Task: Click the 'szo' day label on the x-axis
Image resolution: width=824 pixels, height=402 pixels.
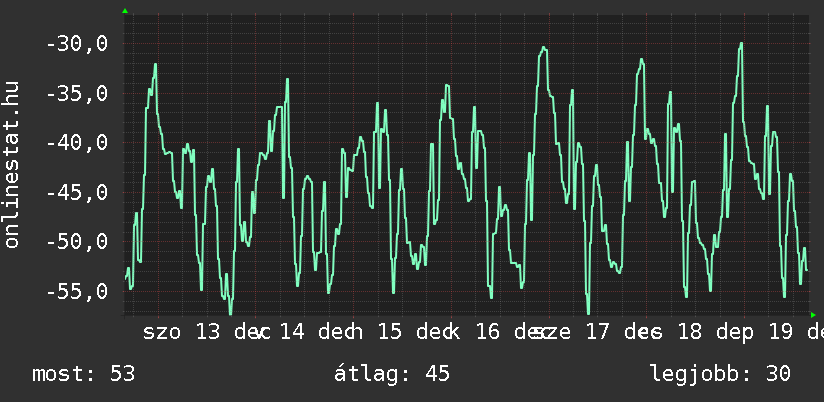Action: click(162, 332)
